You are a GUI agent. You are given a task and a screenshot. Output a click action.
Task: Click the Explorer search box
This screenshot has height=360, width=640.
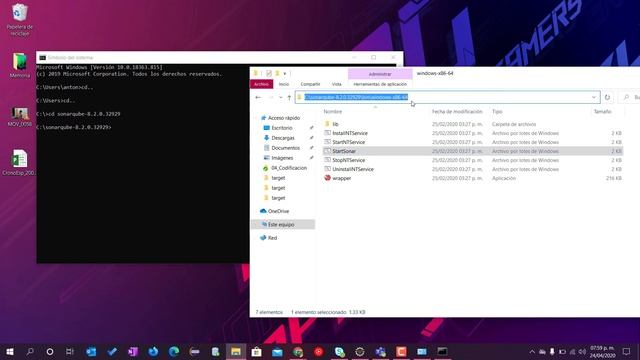[x=629, y=97]
